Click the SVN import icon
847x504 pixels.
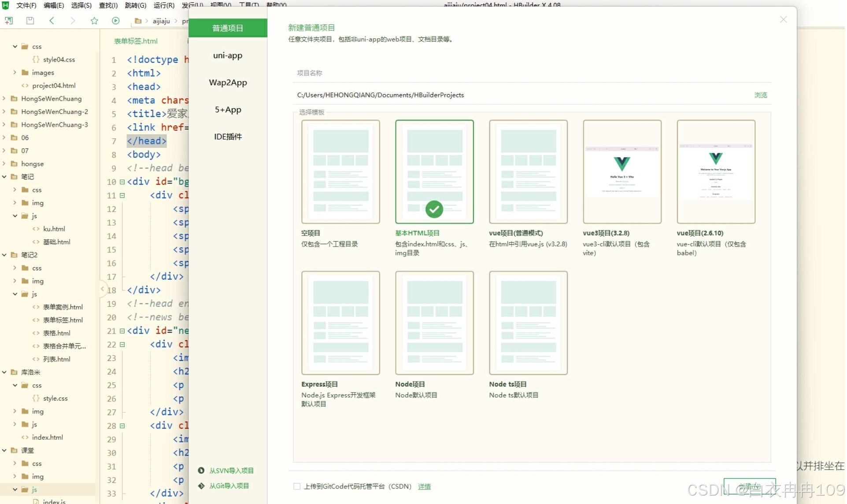201,471
